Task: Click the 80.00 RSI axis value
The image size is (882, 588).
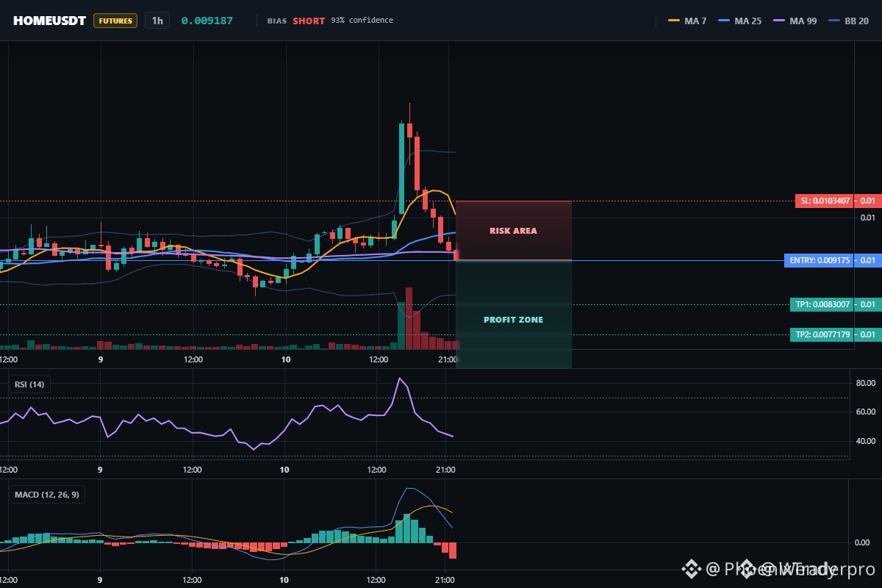Action: [866, 383]
